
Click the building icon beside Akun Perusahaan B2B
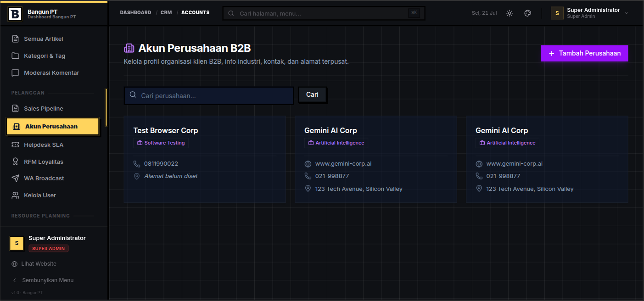[x=129, y=48]
